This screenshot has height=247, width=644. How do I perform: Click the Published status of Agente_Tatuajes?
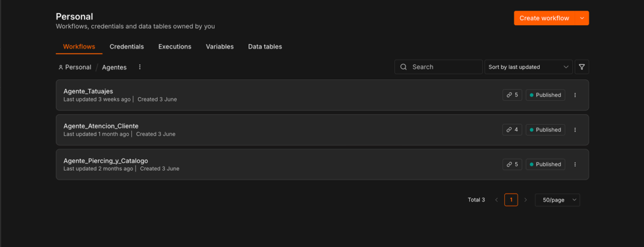(545, 95)
